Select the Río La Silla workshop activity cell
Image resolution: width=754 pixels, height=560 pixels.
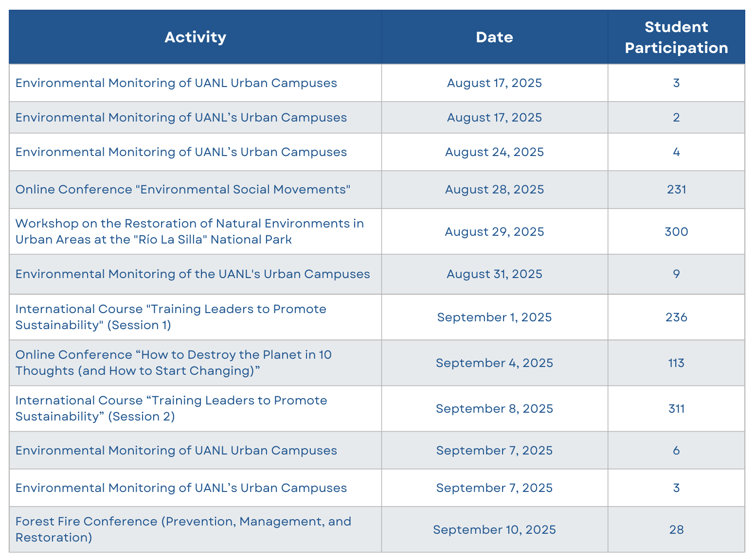[195, 231]
